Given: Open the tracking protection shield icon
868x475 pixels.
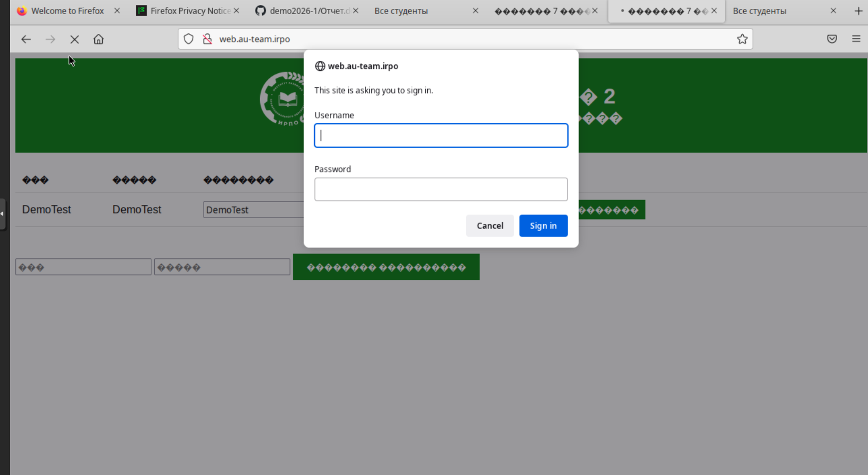Looking at the screenshot, I should point(188,39).
